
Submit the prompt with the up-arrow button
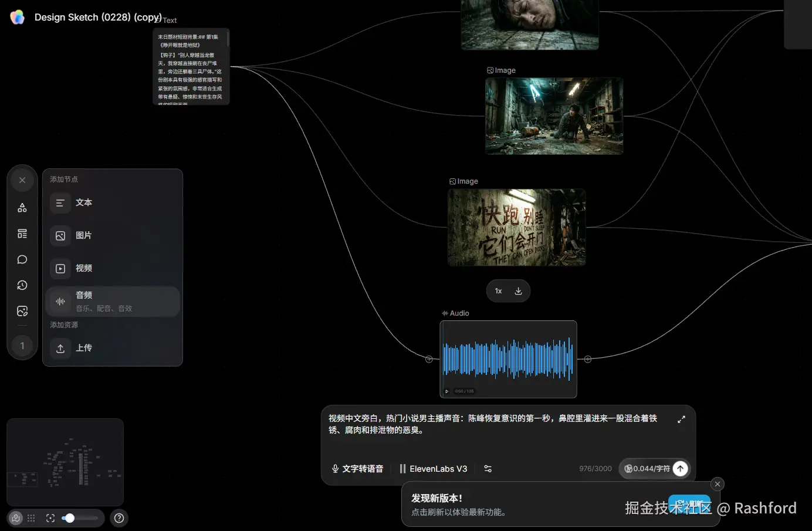(681, 468)
